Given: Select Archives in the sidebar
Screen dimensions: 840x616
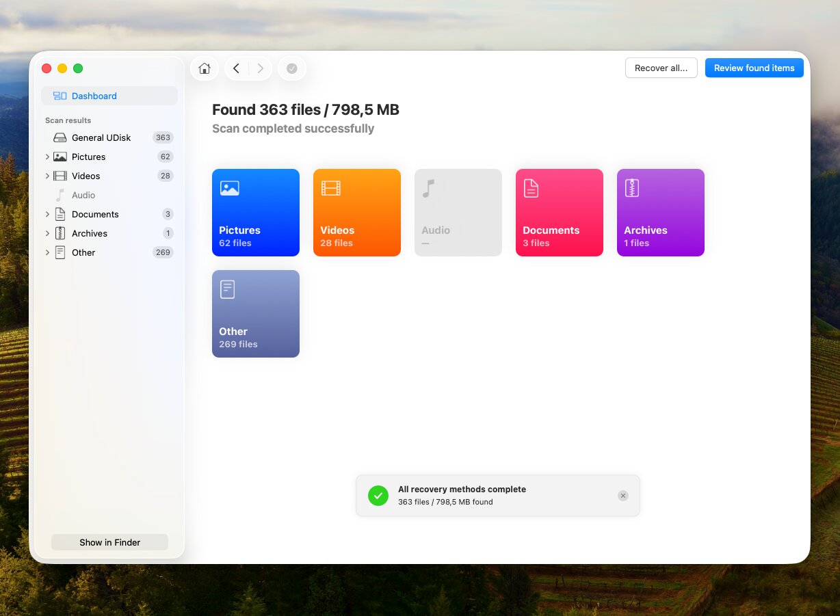Looking at the screenshot, I should (x=109, y=233).
